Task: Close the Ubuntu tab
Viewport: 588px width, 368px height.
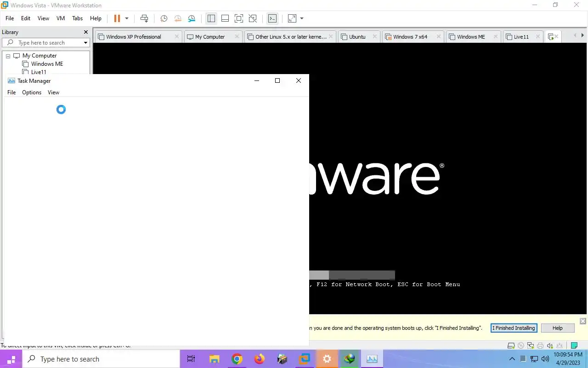Action: pos(375,36)
